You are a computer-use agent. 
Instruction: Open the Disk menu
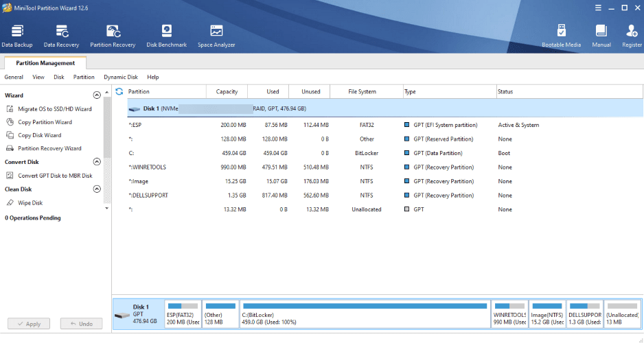tap(59, 77)
